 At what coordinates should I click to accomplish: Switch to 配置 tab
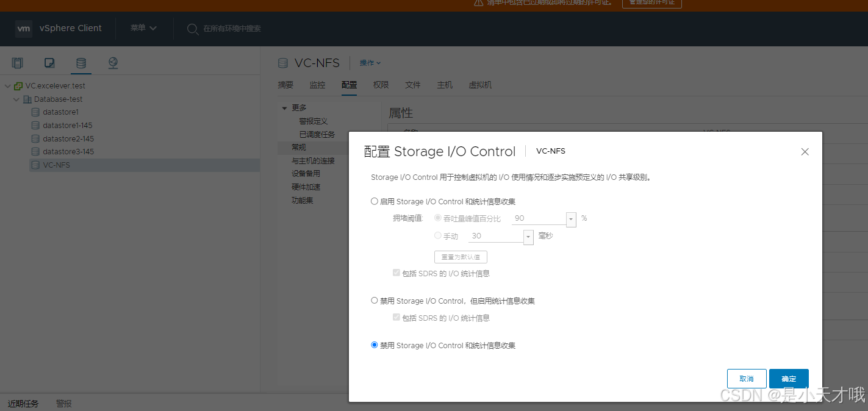point(349,85)
